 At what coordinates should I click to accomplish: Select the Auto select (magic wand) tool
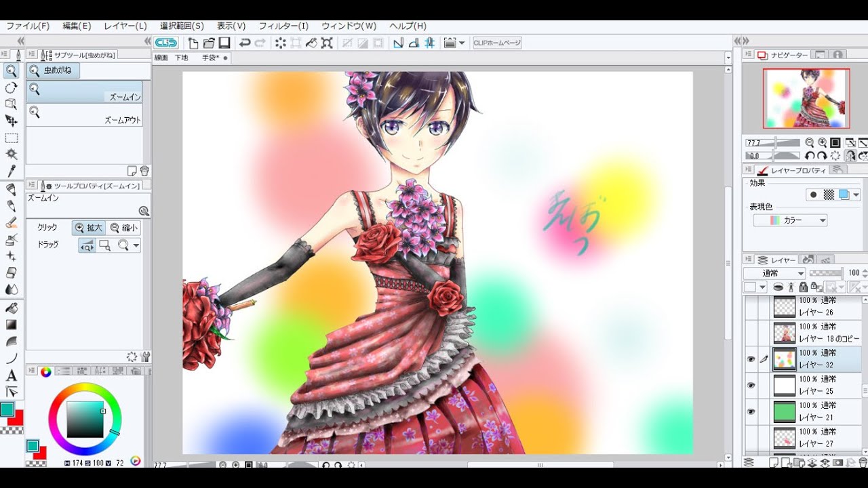click(11, 154)
